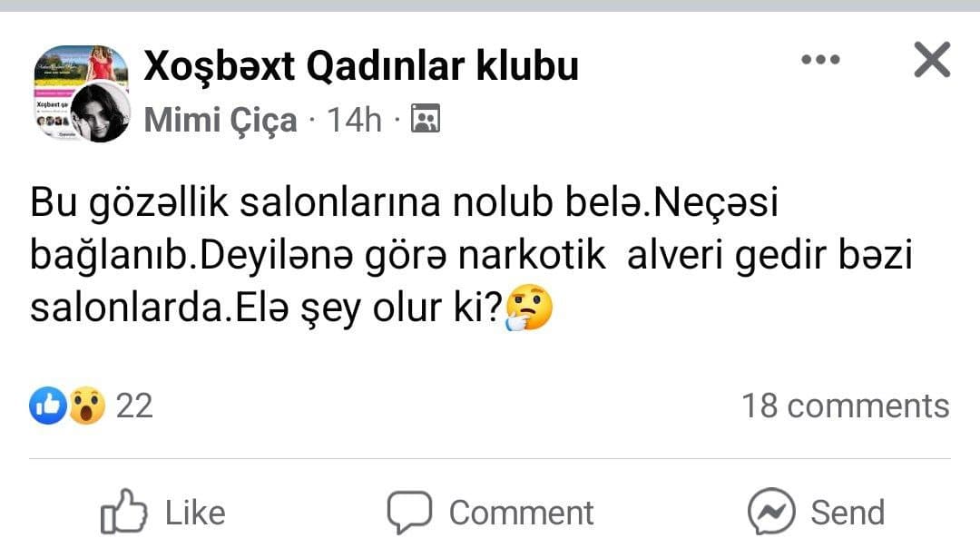Share the post using Send label
Screen dimensions: 980x538
[848, 513]
